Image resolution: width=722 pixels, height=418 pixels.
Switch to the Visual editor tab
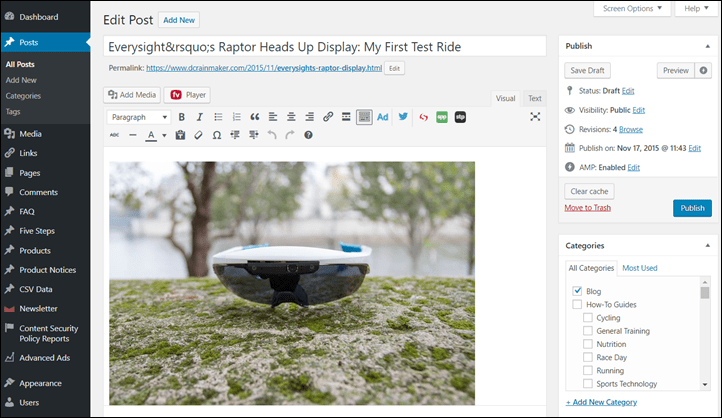point(505,98)
